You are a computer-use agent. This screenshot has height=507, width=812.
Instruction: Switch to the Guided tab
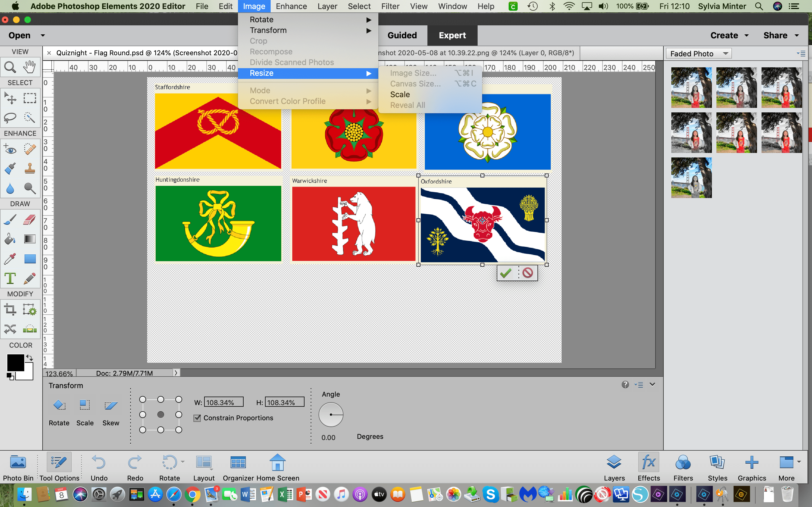pyautogui.click(x=402, y=35)
